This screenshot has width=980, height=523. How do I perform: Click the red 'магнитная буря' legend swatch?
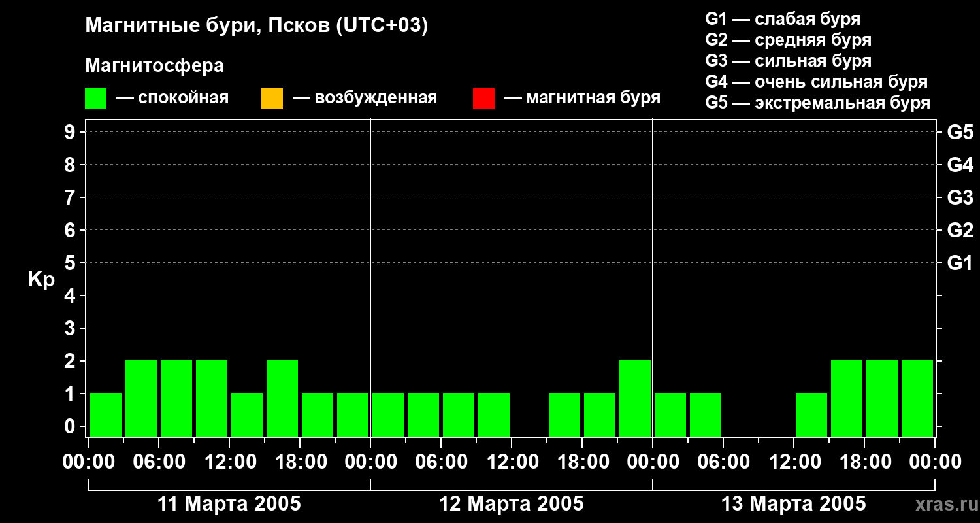coord(483,99)
